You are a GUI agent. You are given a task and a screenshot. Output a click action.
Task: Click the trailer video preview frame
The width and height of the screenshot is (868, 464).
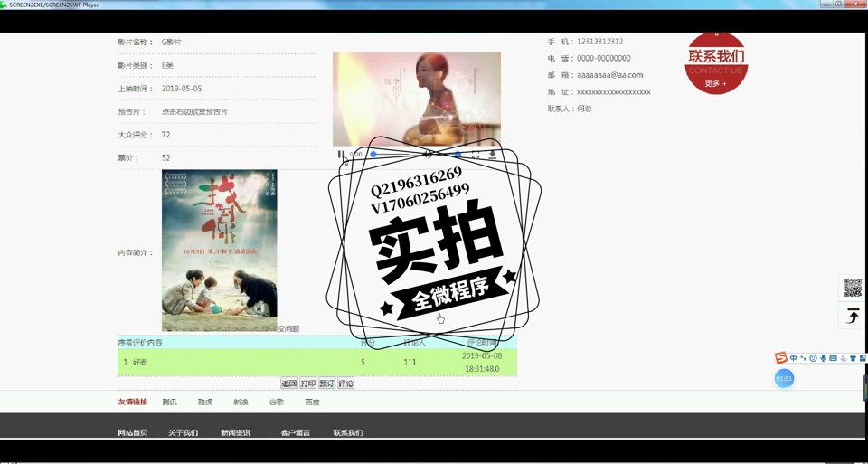416,99
